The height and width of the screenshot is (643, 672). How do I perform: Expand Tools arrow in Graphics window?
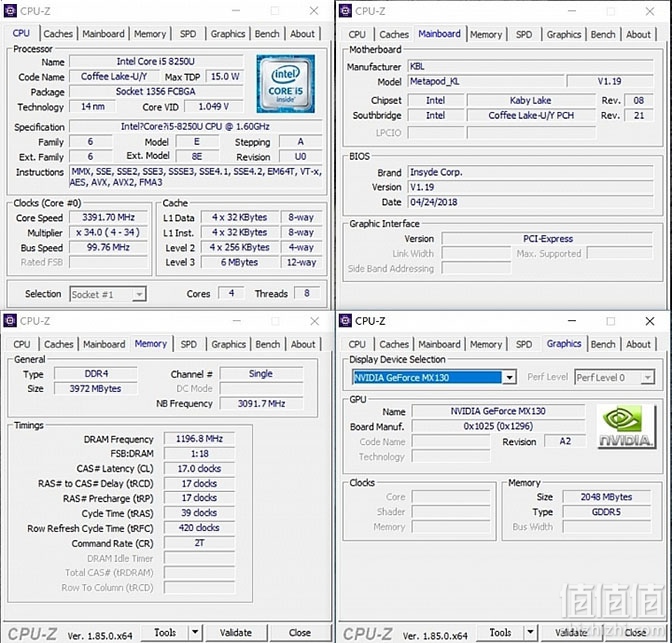pos(530,632)
